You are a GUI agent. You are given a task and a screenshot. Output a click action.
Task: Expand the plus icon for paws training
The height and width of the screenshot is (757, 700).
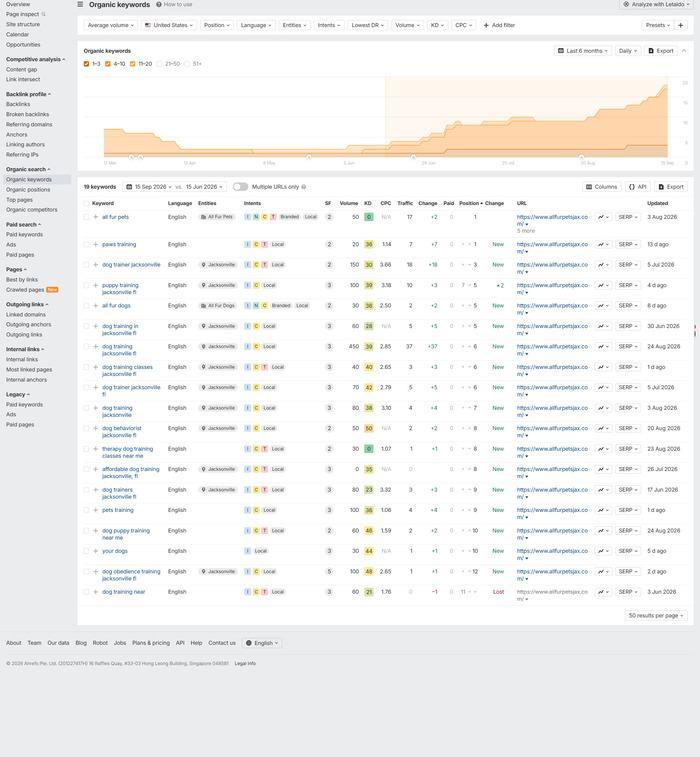[x=96, y=245]
